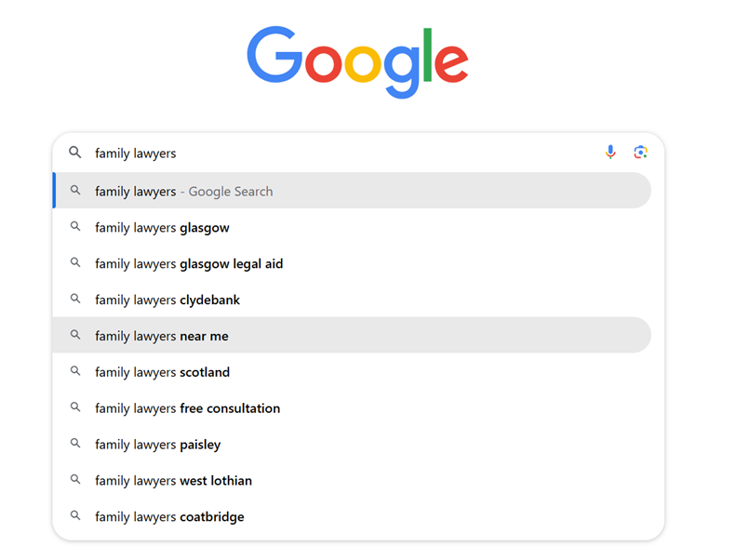Click the magnifier icon in search box
The width and height of the screenshot is (736, 560).
click(75, 152)
